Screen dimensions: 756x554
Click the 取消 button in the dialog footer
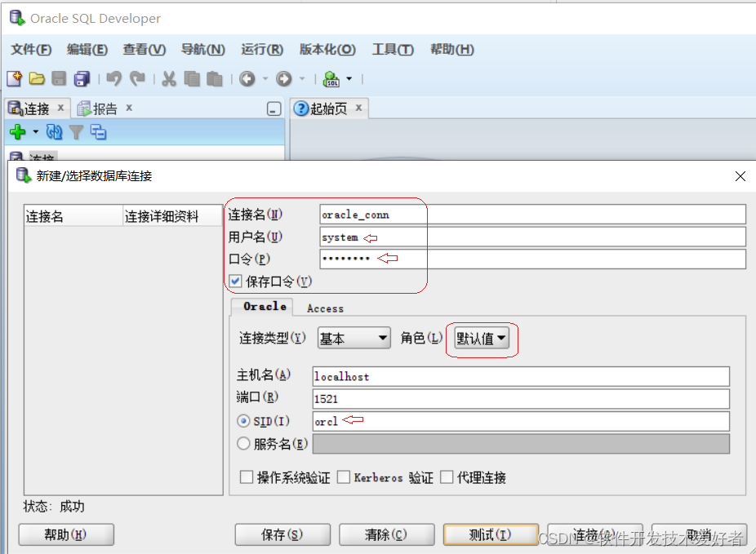coord(699,534)
